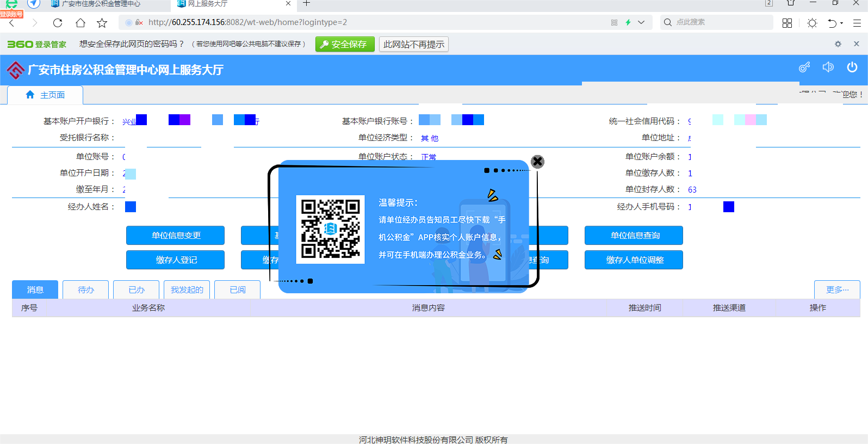Click the 推送时间 column header
868x444 pixels.
point(645,308)
